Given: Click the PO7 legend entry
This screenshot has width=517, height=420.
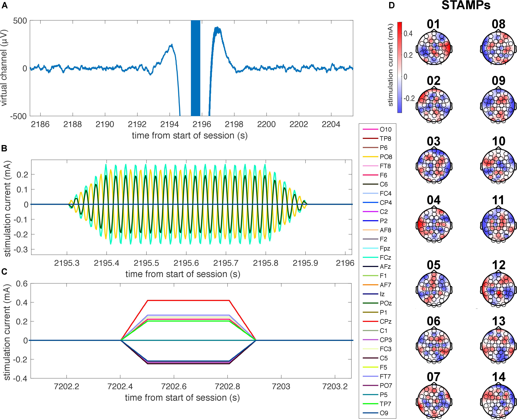Looking at the screenshot, I should [377, 386].
